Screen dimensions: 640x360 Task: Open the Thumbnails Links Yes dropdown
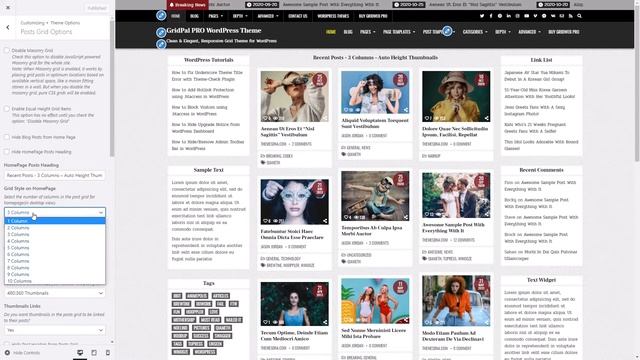tap(55, 330)
